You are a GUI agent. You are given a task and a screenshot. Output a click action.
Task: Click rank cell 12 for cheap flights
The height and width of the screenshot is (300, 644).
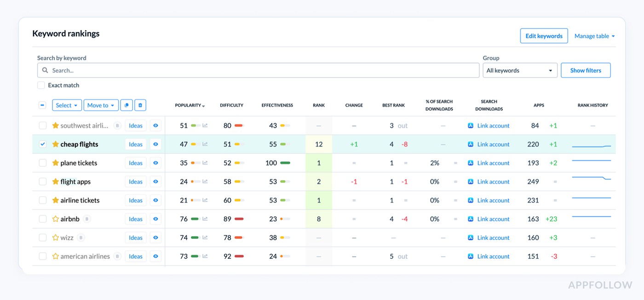pos(319,144)
